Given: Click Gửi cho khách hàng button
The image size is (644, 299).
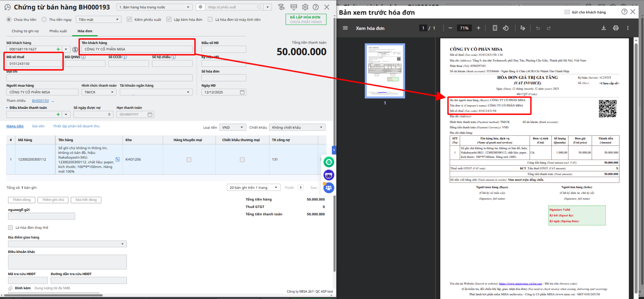Looking at the screenshot, I should (585, 12).
